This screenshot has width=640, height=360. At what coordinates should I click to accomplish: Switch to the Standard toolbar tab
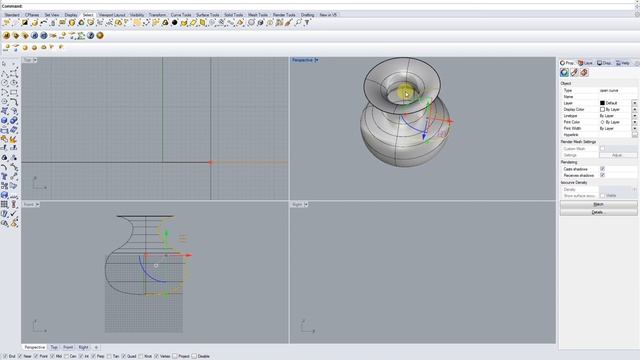tap(12, 15)
